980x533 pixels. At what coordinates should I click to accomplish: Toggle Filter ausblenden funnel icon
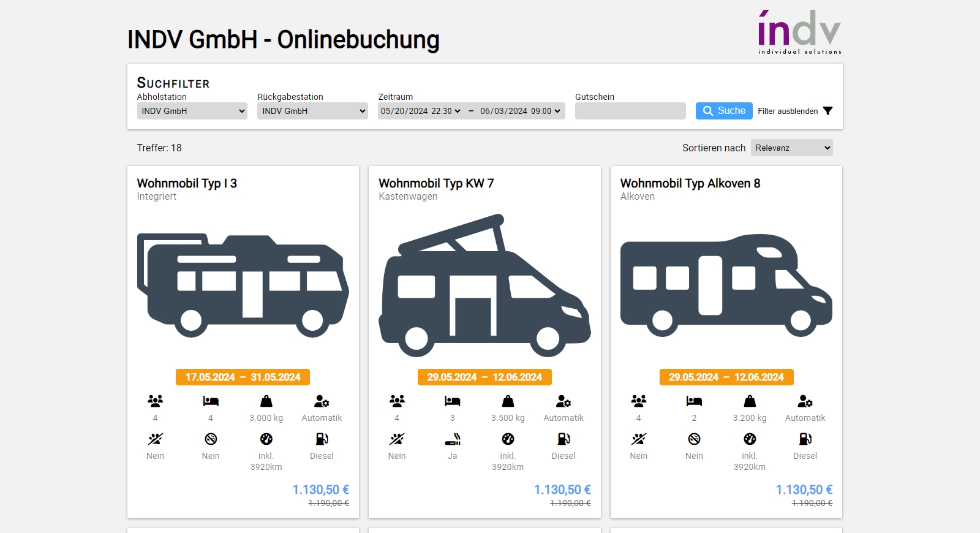point(828,111)
